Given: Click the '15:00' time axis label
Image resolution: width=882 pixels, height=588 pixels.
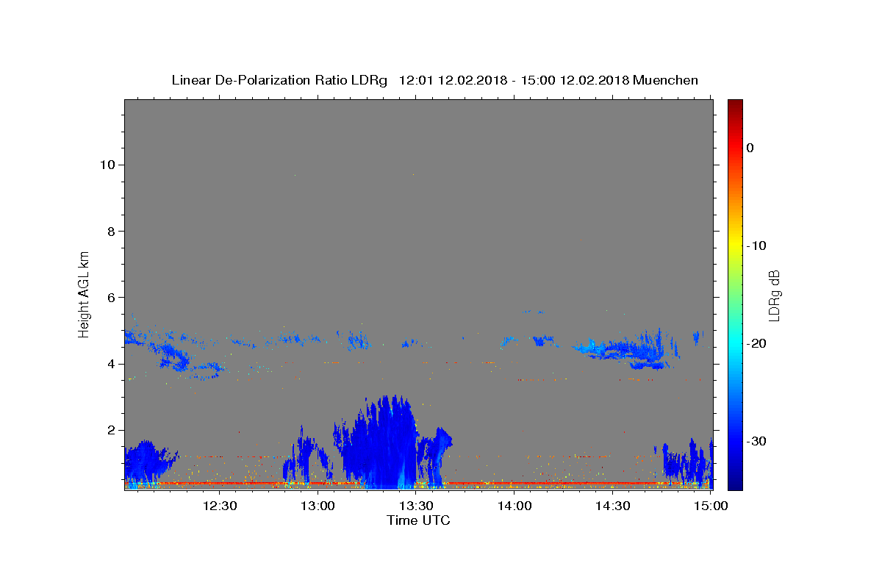Looking at the screenshot, I should tap(711, 506).
